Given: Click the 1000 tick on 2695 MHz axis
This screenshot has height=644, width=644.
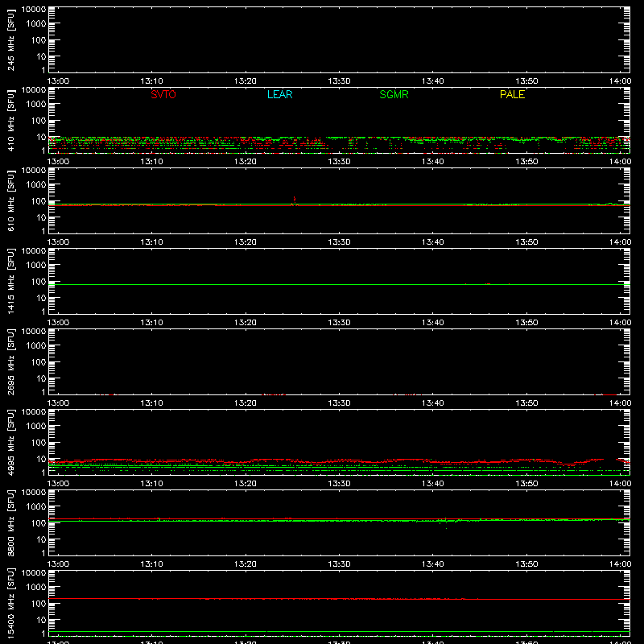Looking at the screenshot, I should [36, 346].
